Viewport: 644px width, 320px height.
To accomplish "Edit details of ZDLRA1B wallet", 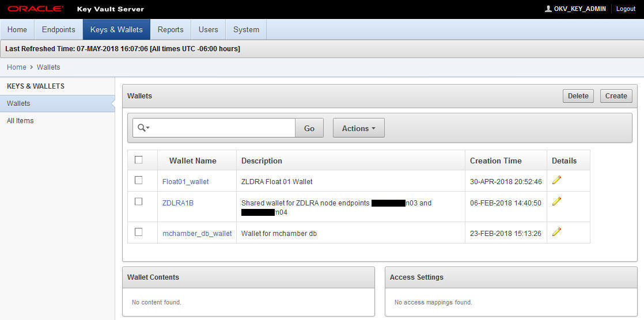I will click(x=556, y=201).
